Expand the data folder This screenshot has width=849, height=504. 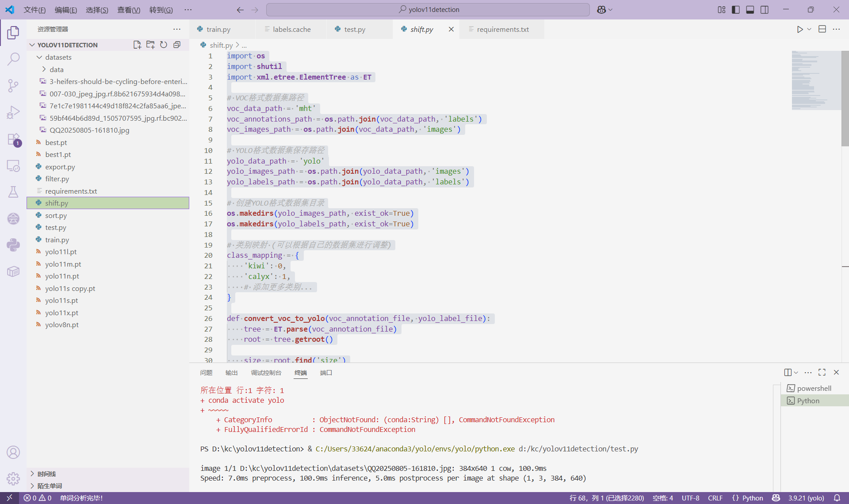[56, 69]
